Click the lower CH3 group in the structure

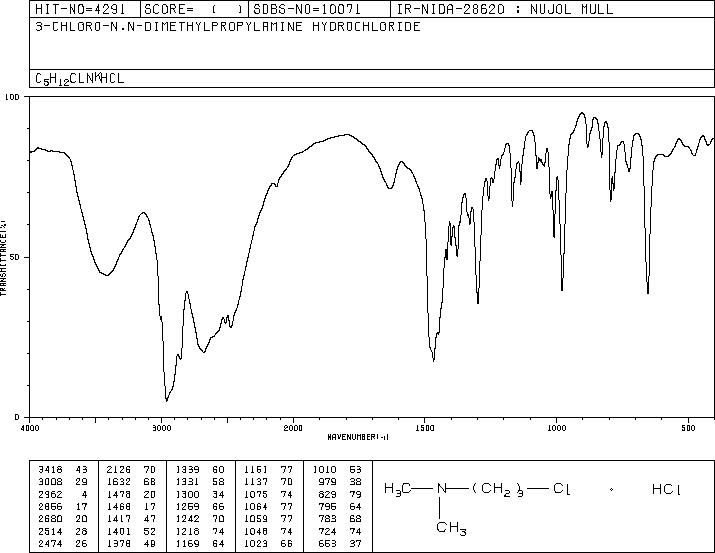tap(451, 528)
